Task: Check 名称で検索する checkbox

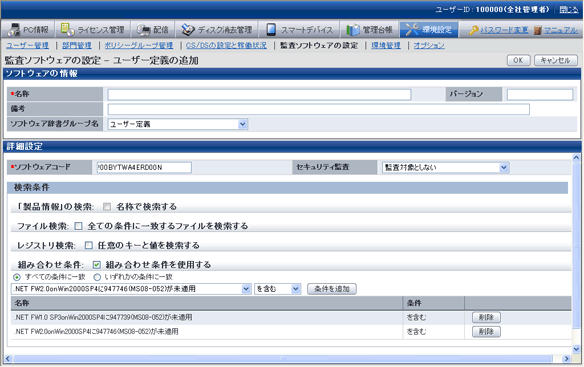Action: (x=107, y=207)
